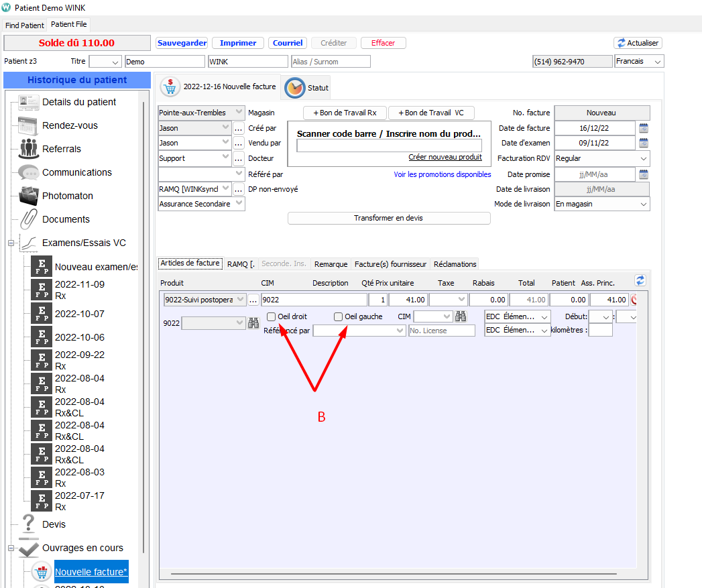Click refresh icon above invoice items
The image size is (702, 588).
[640, 280]
